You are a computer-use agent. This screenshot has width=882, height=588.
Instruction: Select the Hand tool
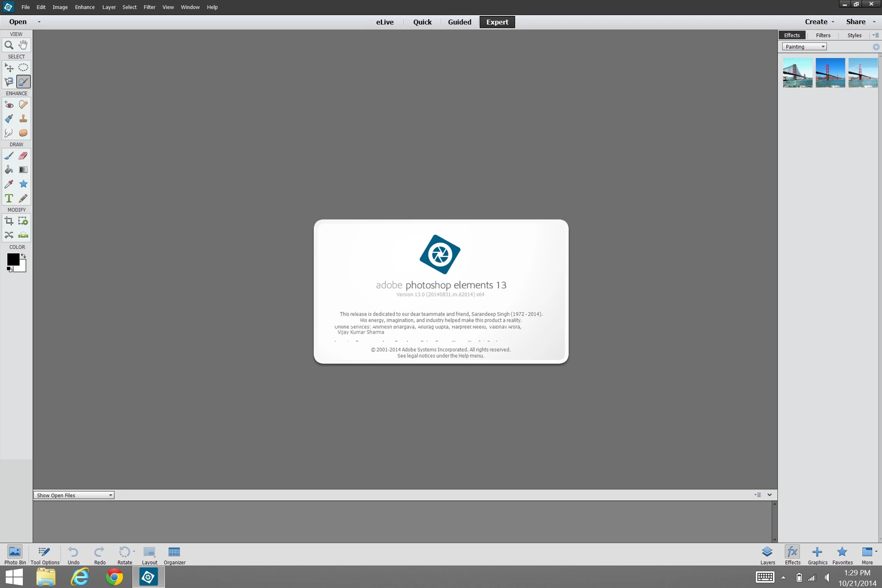23,45
